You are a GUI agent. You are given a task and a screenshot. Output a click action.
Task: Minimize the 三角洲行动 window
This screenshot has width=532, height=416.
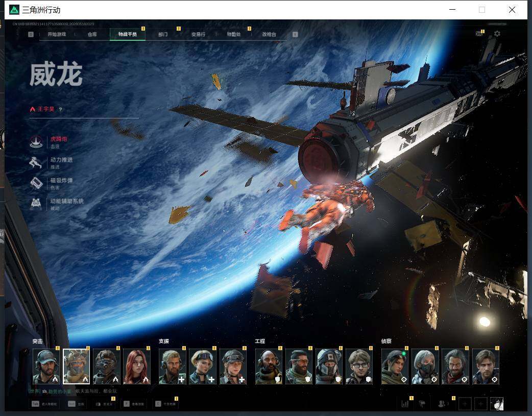[x=452, y=10]
